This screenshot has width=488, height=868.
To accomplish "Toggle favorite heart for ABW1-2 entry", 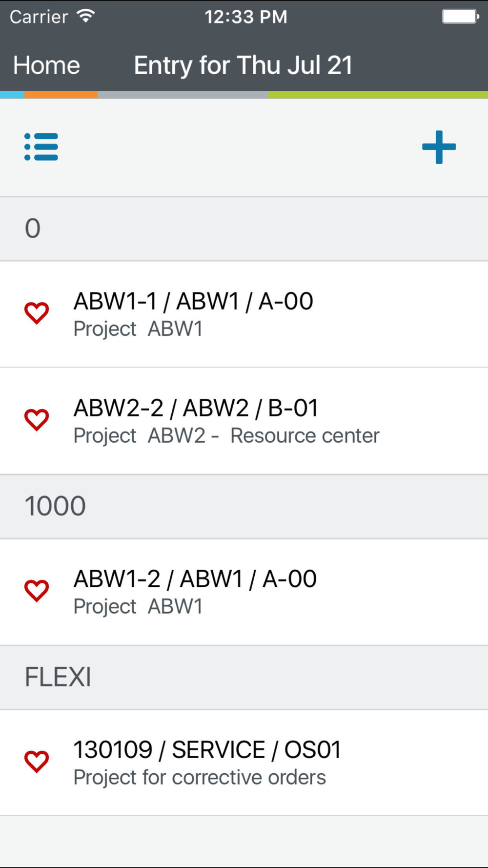I will (x=37, y=591).
